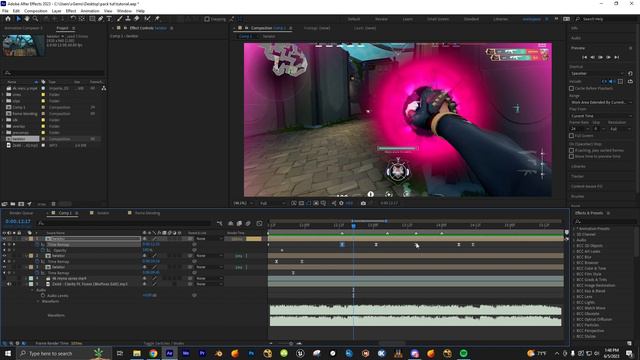Select the Rectangle shape tool
This screenshot has height=360, width=640.
92,19
